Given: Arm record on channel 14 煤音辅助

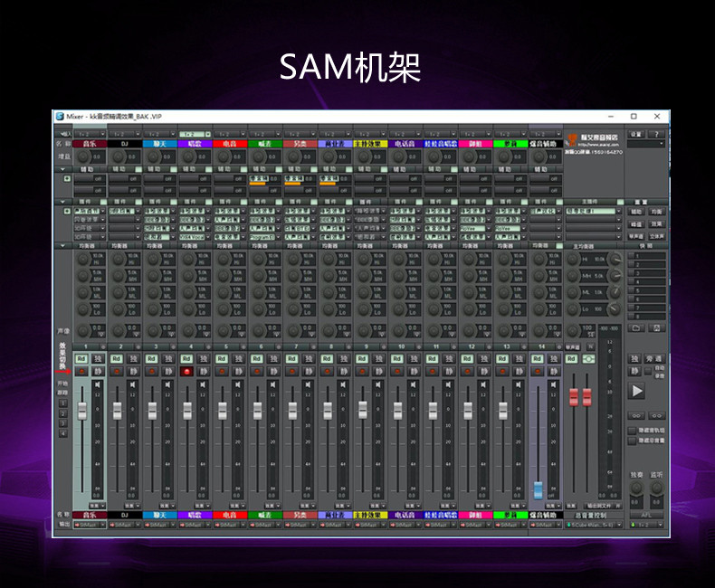Looking at the screenshot, I should point(537,372).
